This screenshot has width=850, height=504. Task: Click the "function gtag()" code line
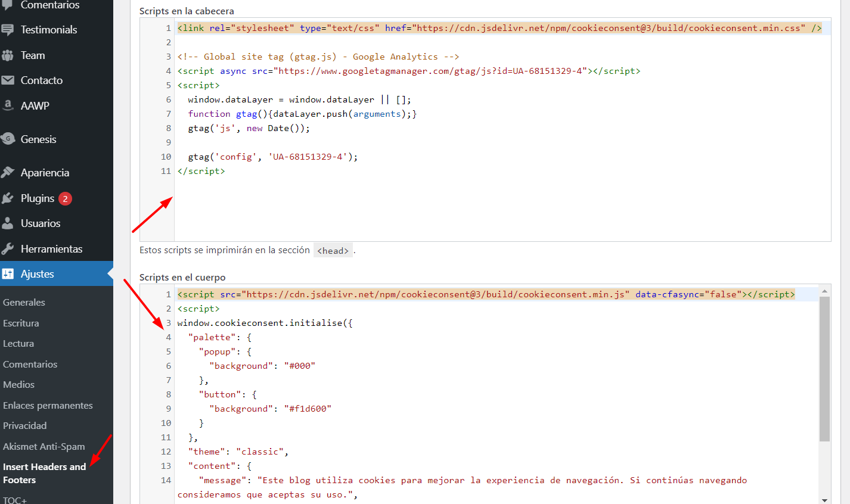(303, 114)
